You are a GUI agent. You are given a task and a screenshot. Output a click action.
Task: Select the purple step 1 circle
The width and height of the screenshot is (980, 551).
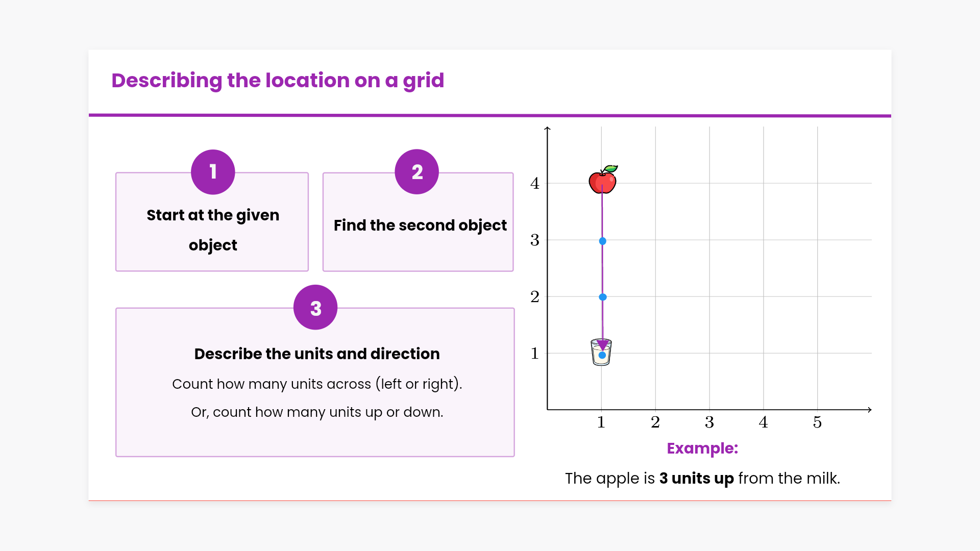pos(213,172)
